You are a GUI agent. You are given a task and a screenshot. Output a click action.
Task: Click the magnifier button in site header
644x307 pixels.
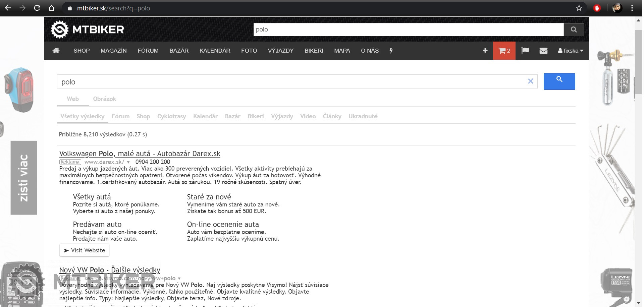tap(574, 29)
